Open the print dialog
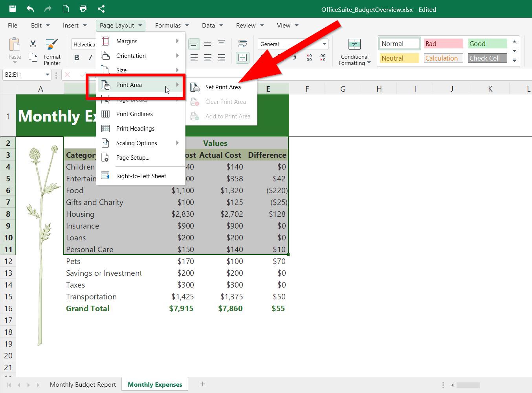 [83, 9]
